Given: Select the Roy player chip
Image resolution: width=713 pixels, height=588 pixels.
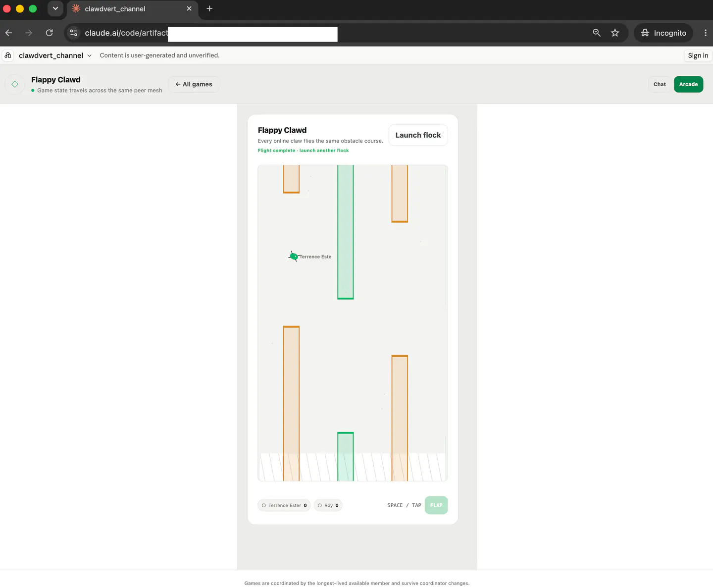Looking at the screenshot, I should point(328,505).
